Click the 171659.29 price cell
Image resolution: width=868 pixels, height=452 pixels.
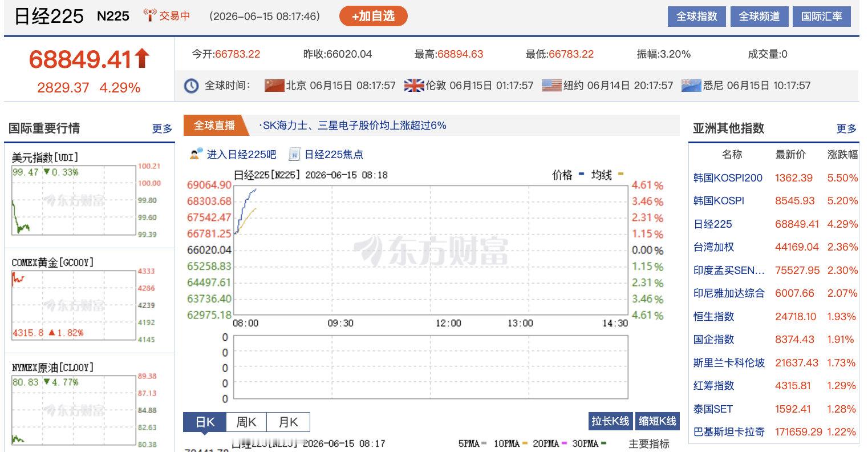pyautogui.click(x=797, y=432)
